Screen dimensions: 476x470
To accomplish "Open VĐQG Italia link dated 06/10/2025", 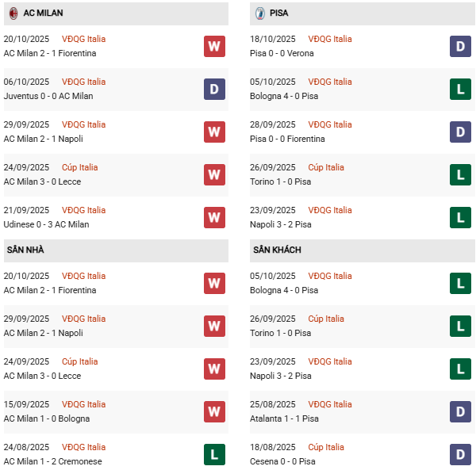I will [83, 82].
